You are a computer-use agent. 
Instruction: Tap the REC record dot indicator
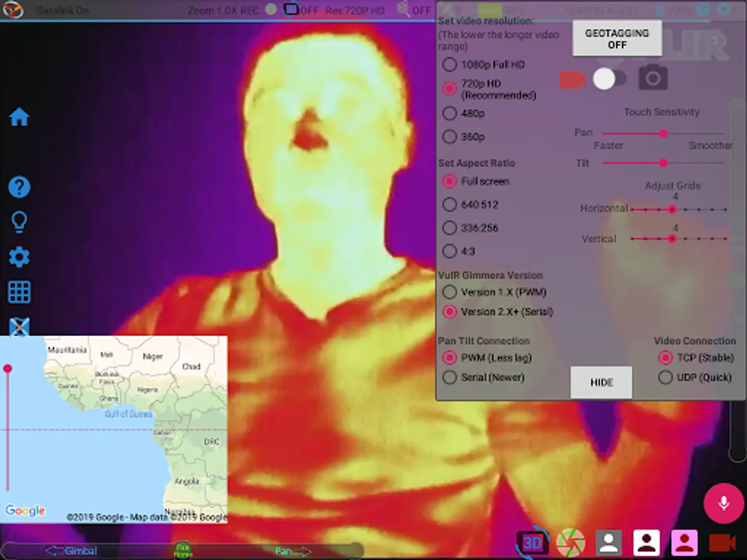click(x=271, y=9)
